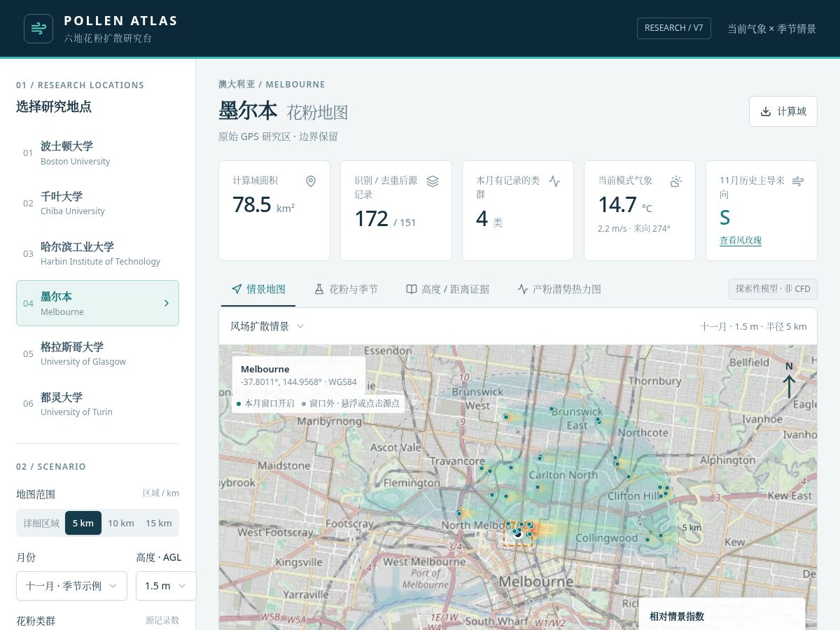Click the 相对情景指数 panel title
The image size is (840, 630).
coord(677,617)
